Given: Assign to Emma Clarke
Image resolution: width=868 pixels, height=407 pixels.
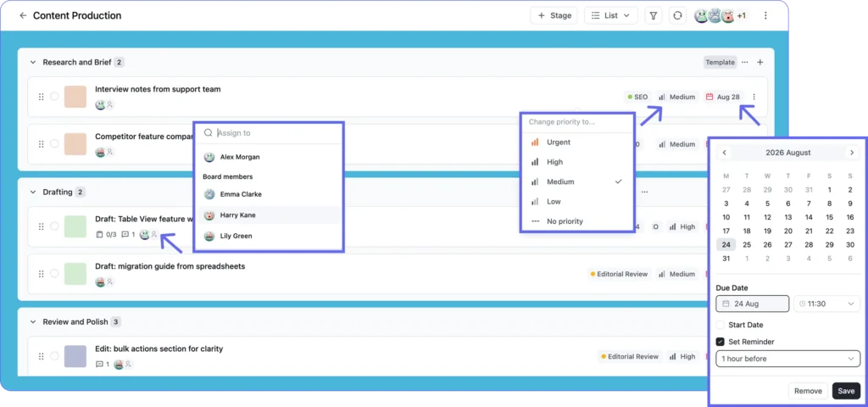Looking at the screenshot, I should (269, 194).
